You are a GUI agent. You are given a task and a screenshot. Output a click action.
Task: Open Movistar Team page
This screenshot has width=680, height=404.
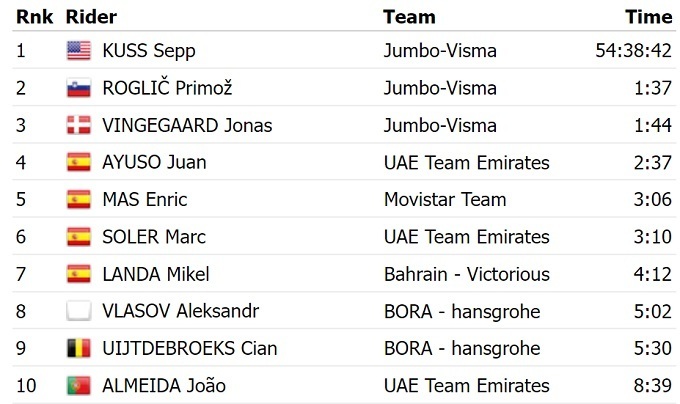pos(445,199)
